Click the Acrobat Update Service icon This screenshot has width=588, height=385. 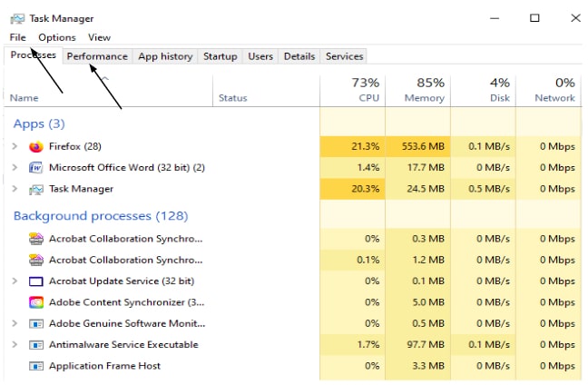pos(36,281)
